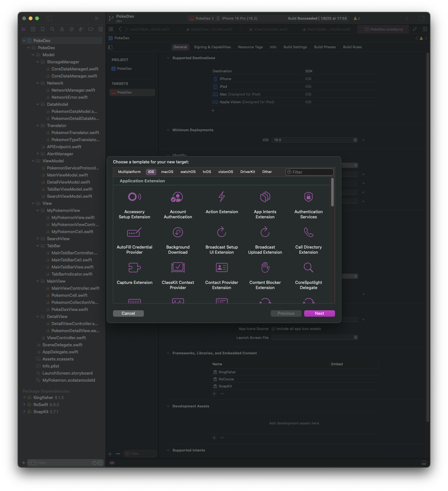Collapse Supported Destinations section
This screenshot has height=491, width=448.
pos(168,58)
